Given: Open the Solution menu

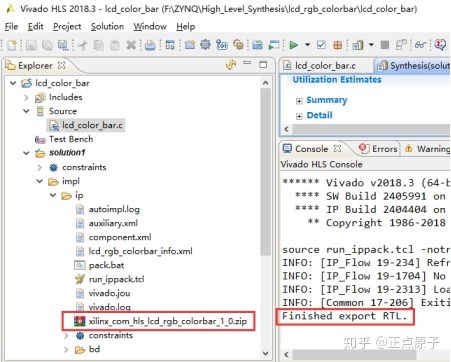Looking at the screenshot, I should (x=107, y=26).
